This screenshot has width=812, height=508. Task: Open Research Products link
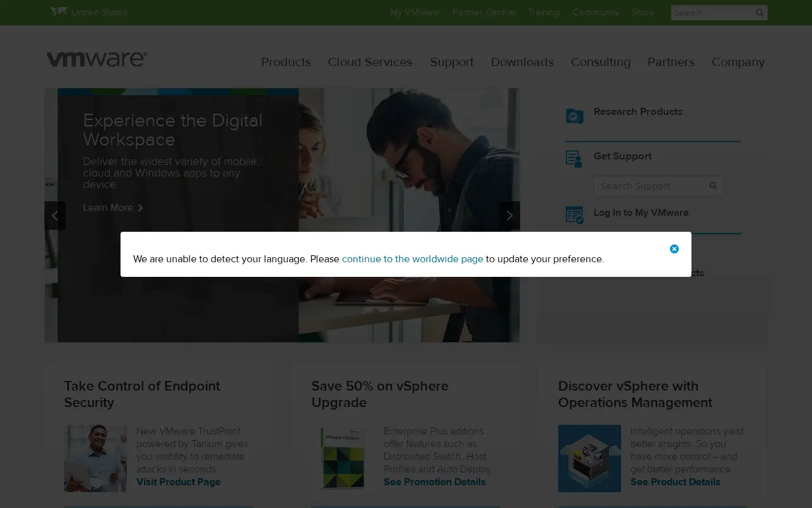(638, 112)
